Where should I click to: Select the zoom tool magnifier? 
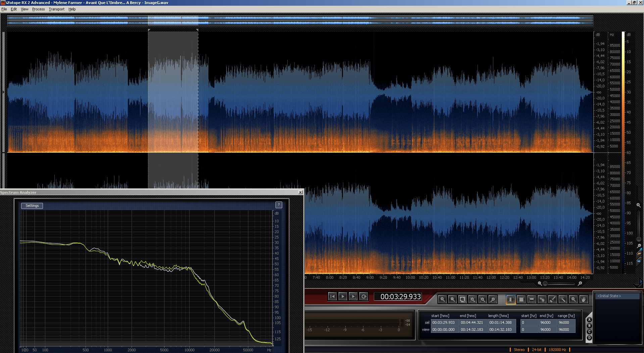[x=573, y=299]
